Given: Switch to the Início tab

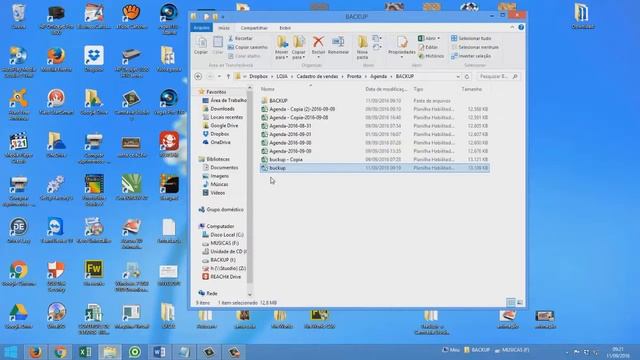Looking at the screenshot, I should (x=224, y=28).
